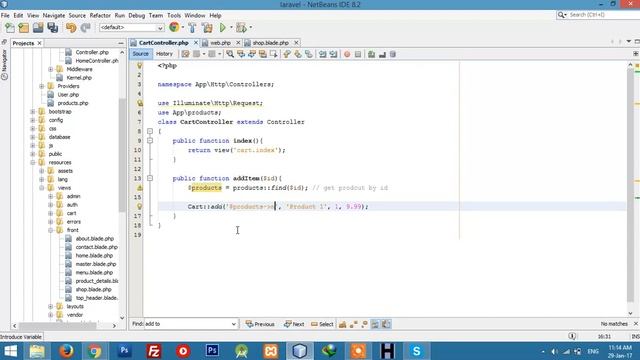Click Find Next Occurrence icon in editor toolbar
The height and width of the screenshot is (360, 640).
click(252, 54)
